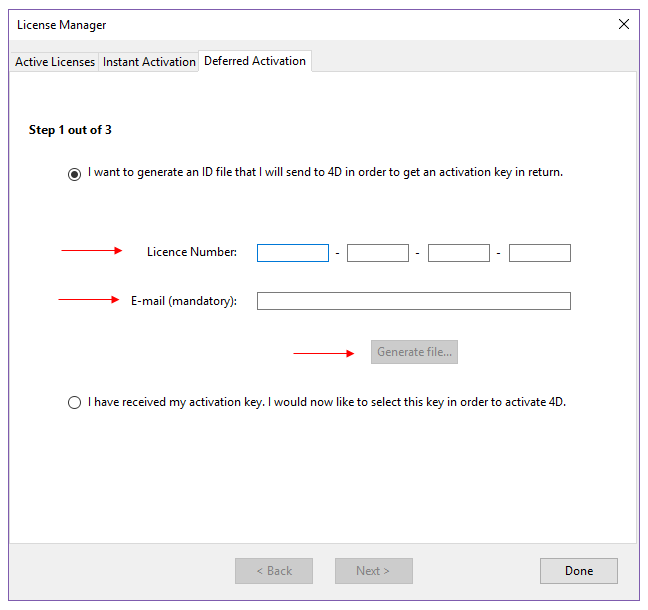The height and width of the screenshot is (610, 648).
Task: Close the License Manager window
Action: pyautogui.click(x=624, y=25)
